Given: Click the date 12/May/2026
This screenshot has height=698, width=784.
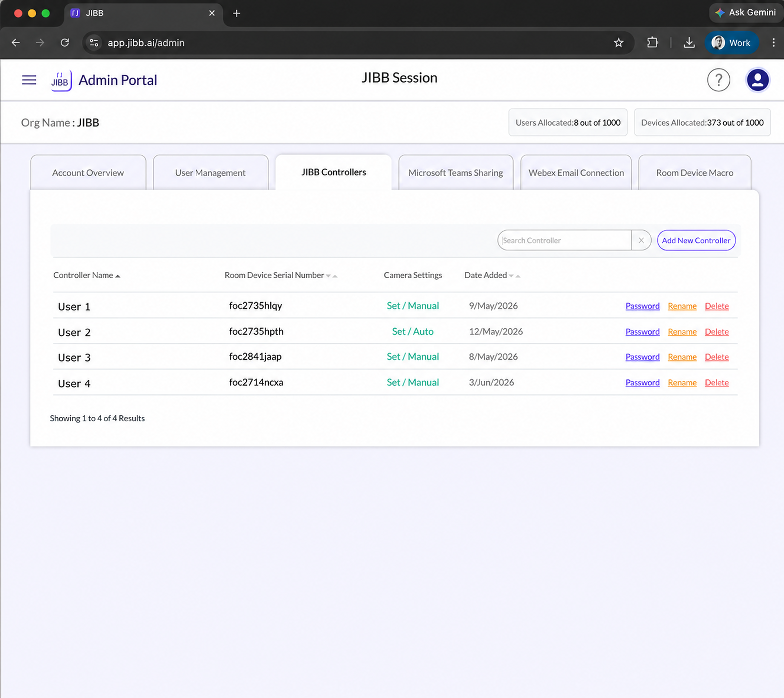Looking at the screenshot, I should [x=496, y=331].
